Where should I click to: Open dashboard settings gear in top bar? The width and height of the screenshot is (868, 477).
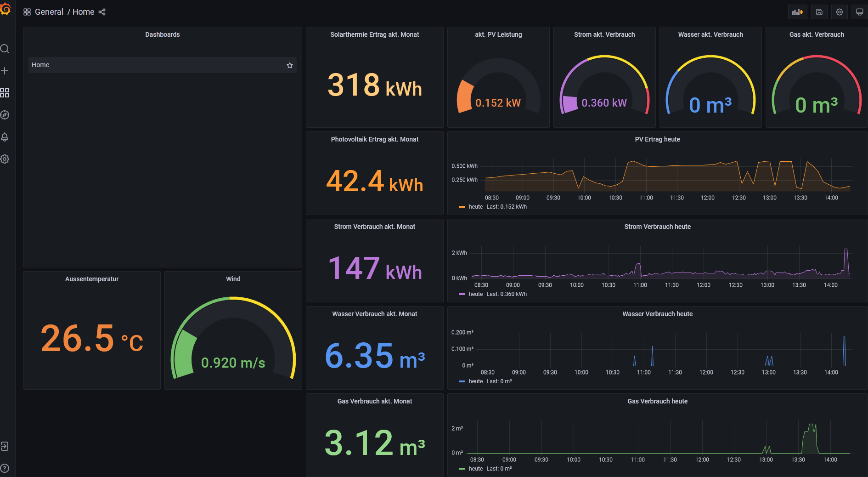[839, 12]
